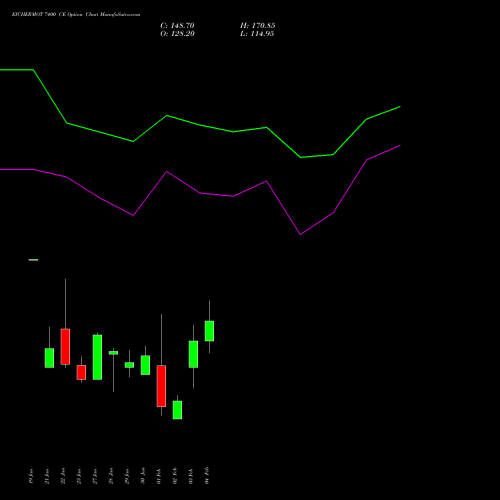The height and width of the screenshot is (500, 500).
Task: Select the 03 Feb date label
Action: [191, 476]
